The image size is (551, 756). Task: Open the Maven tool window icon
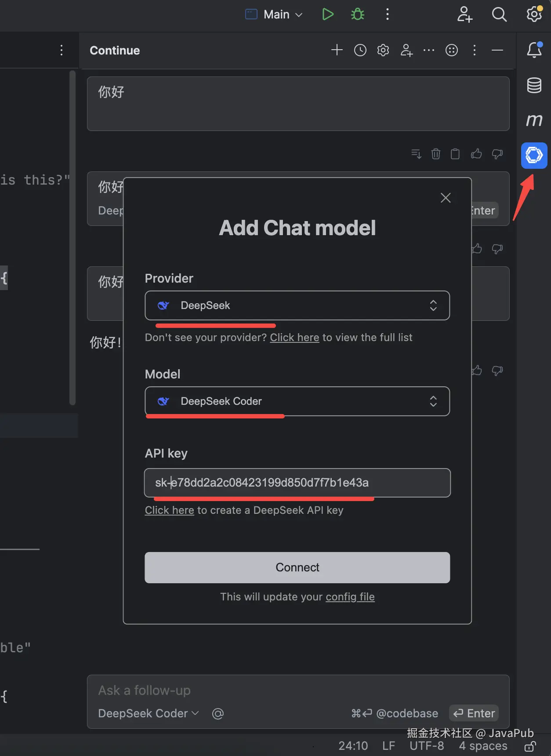tap(534, 120)
